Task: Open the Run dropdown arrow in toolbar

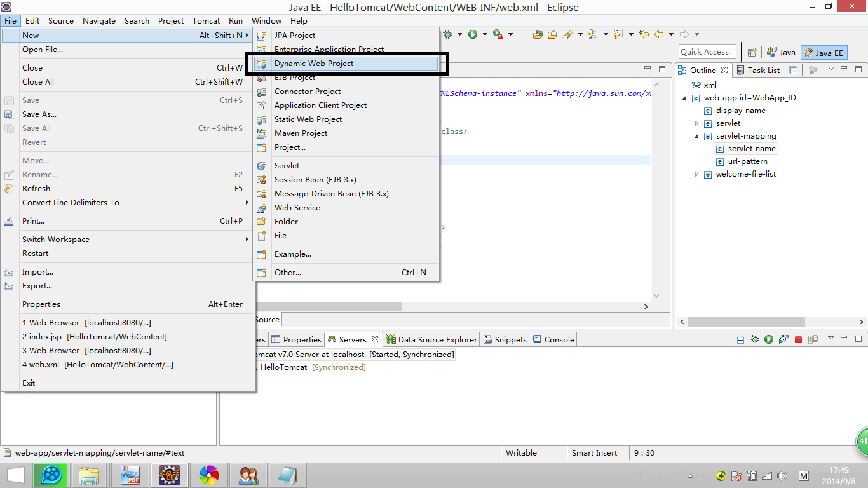Action: 485,34
